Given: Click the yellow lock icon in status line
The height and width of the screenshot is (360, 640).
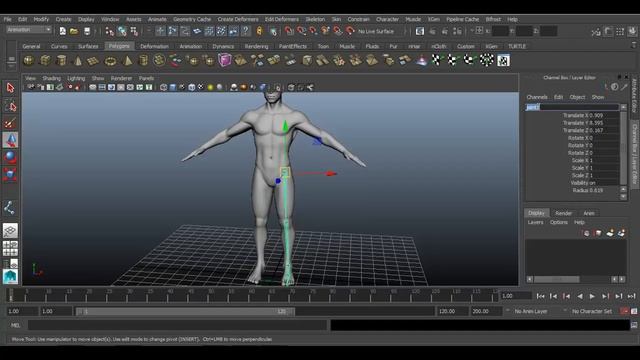Looking at the screenshot, I should (260, 31).
